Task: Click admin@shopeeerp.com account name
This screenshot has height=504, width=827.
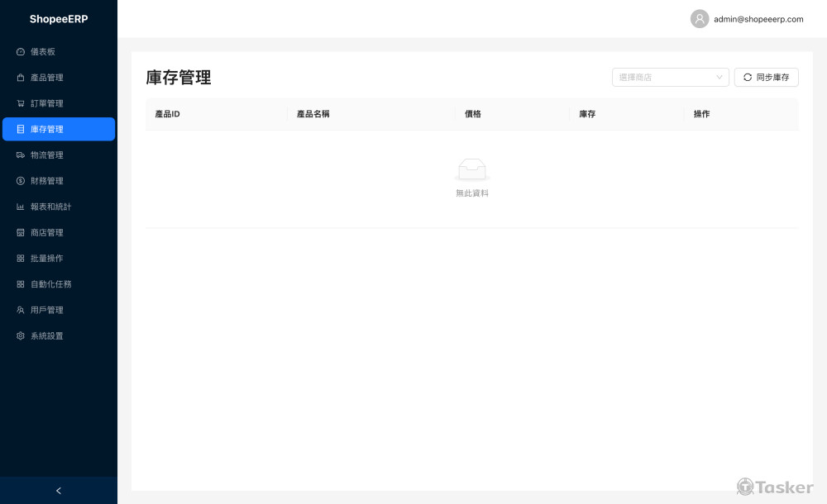Action: coord(758,19)
